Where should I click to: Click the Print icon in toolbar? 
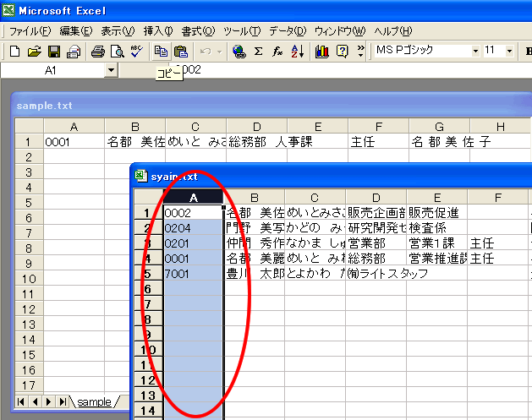point(98,52)
